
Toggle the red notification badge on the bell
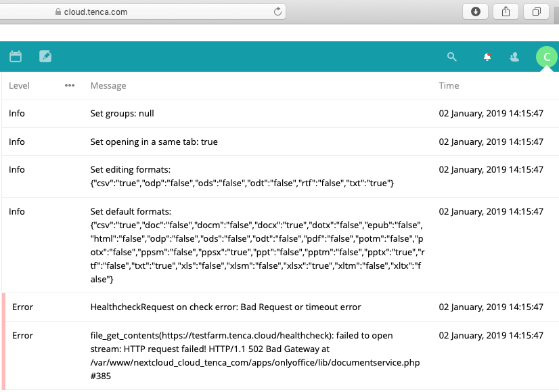point(490,53)
